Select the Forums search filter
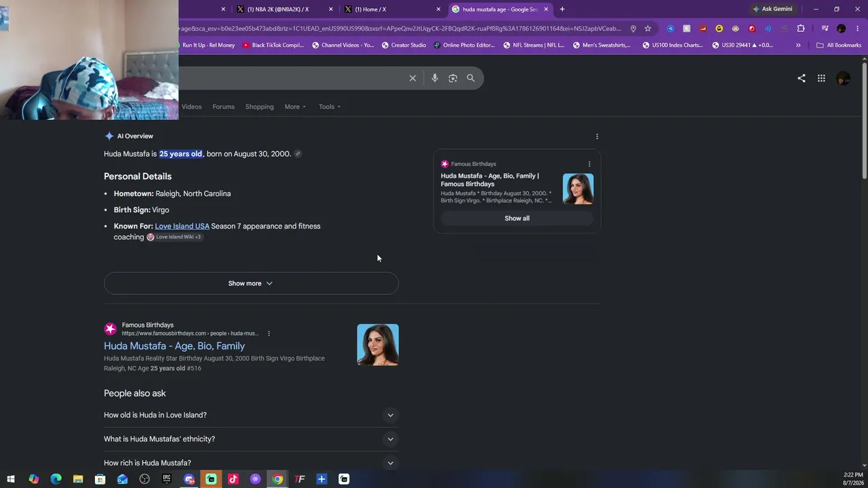This screenshot has height=488, width=868. [x=223, y=106]
